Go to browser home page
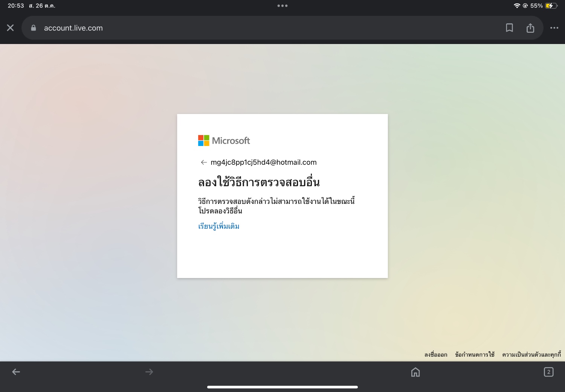 pos(415,372)
